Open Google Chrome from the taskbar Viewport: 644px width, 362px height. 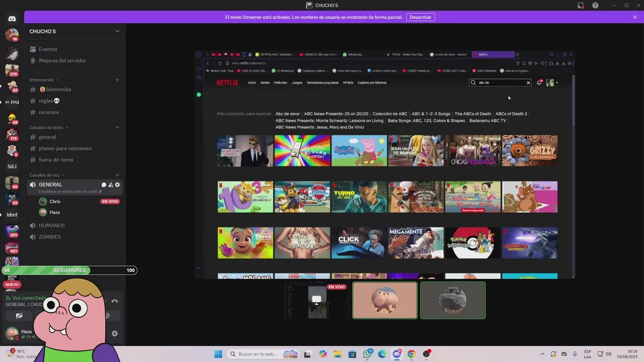[411, 354]
